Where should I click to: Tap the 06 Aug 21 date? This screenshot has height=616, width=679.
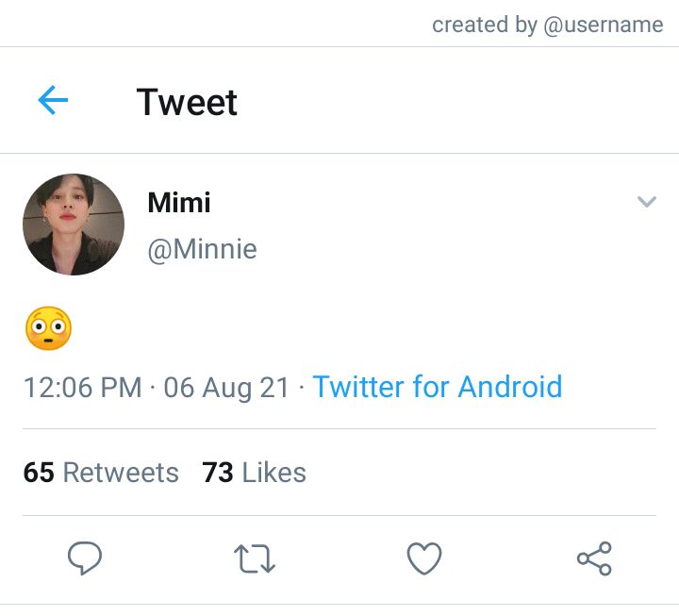point(226,388)
